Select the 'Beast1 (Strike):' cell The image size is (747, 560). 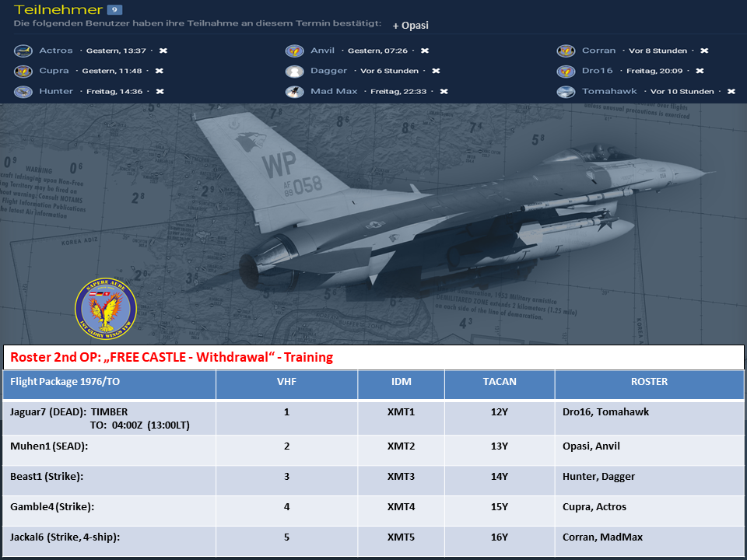(109, 481)
